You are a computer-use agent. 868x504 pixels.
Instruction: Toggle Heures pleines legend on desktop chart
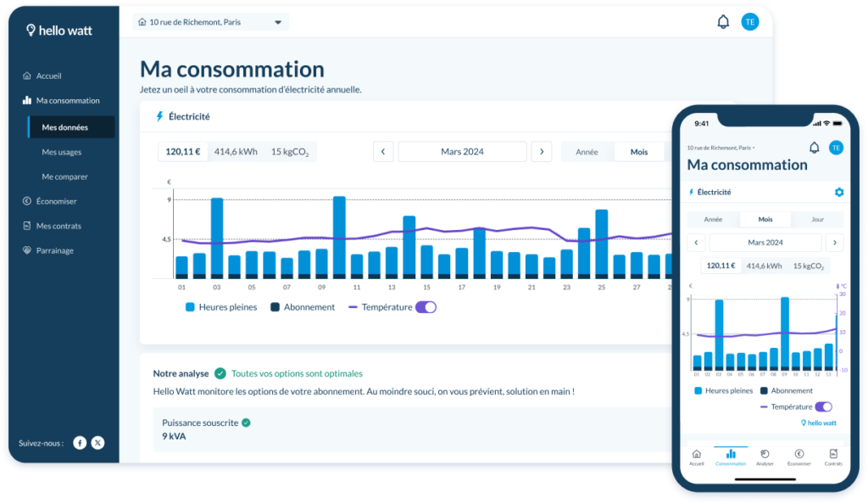tap(221, 307)
